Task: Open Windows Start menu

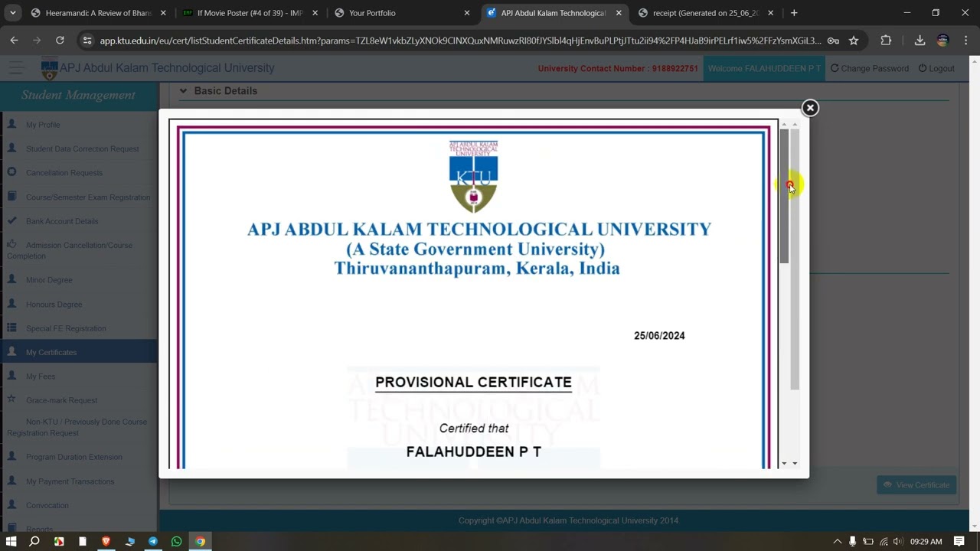Action: (11, 541)
